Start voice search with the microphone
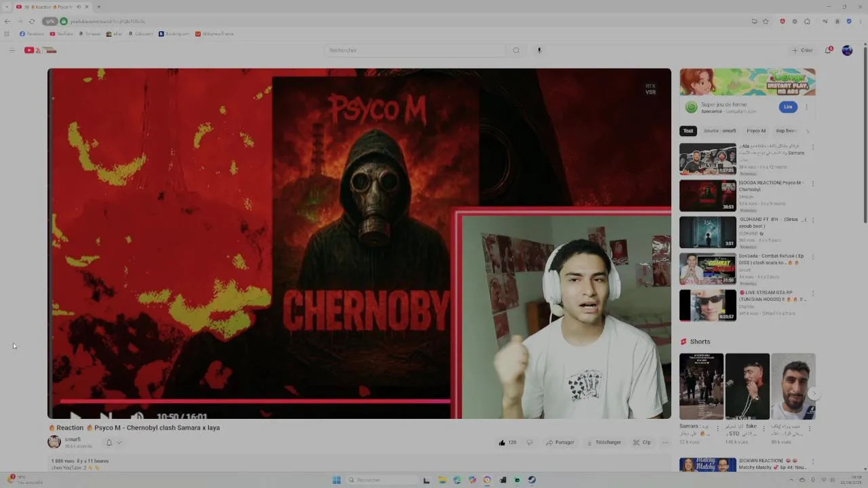 point(539,50)
